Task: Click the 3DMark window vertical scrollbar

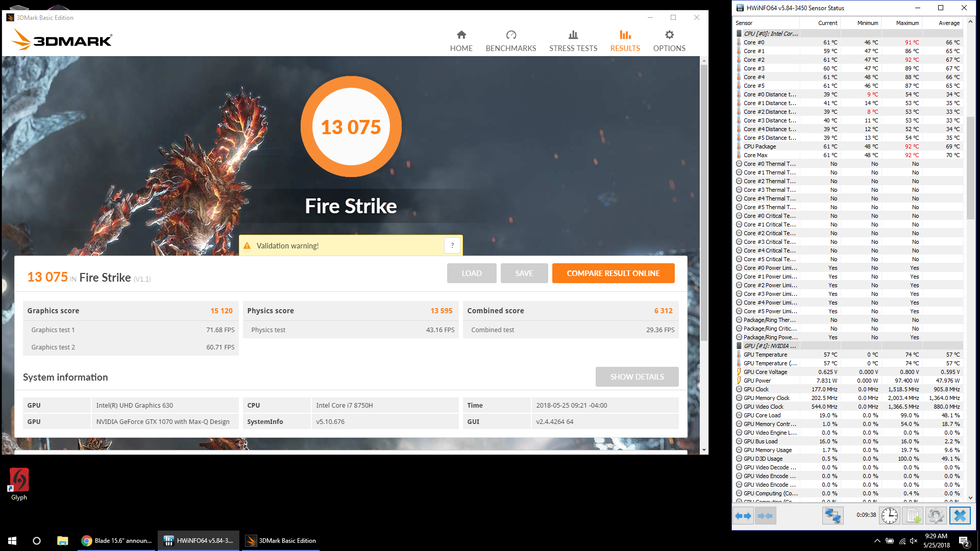Action: [x=704, y=202]
